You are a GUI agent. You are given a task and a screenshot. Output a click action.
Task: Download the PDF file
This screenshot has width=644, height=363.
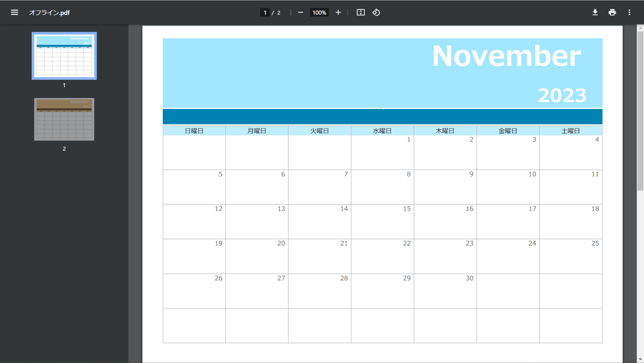(x=595, y=12)
